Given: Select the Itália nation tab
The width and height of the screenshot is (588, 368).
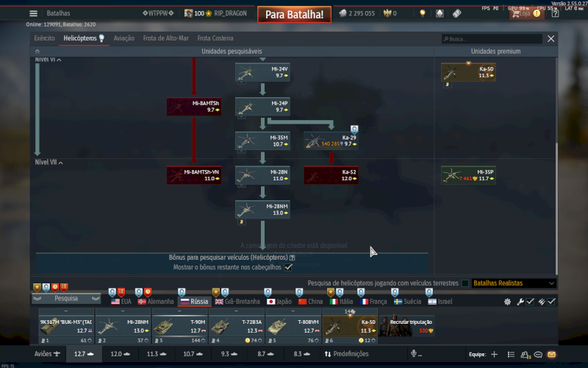Looking at the screenshot, I should [x=341, y=302].
